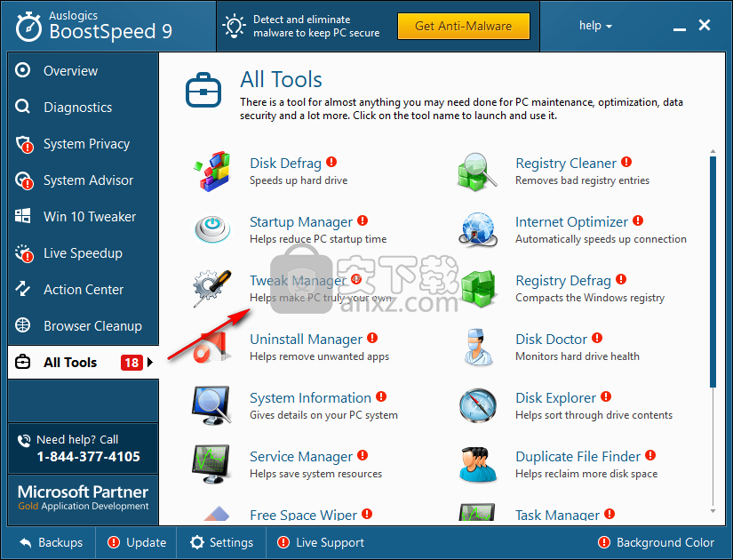Open the Duplicate File Finder link
The height and width of the screenshot is (560, 733).
click(x=578, y=457)
